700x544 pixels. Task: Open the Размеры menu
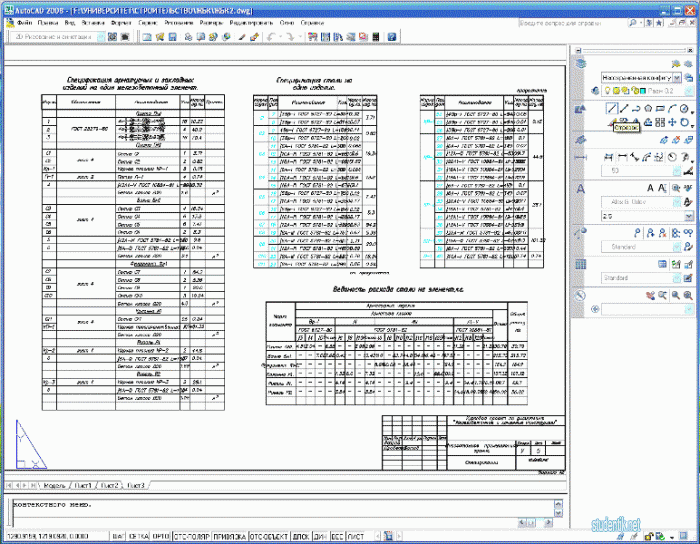coord(211,22)
